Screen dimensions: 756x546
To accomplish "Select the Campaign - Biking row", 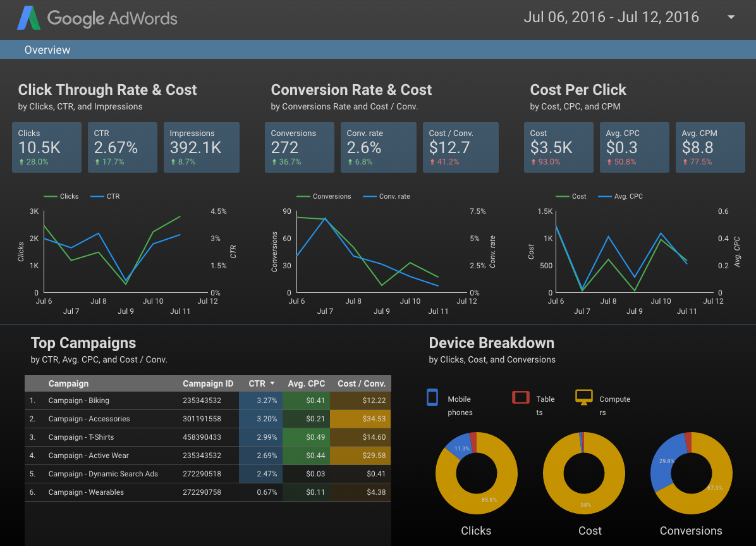I will coord(208,400).
